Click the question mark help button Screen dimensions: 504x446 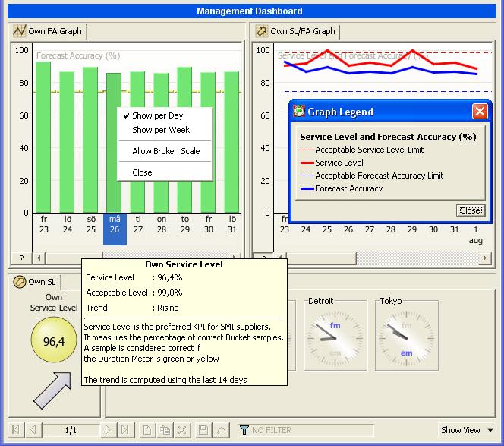[x=21, y=258]
